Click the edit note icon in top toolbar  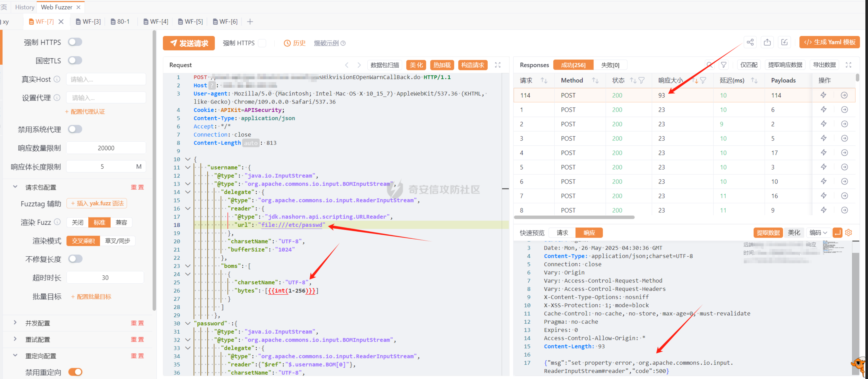tap(784, 42)
